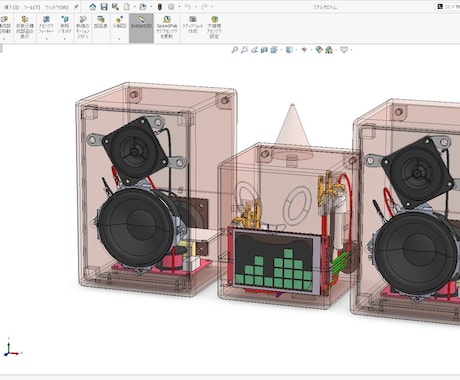
Task: Create a new document icon
Action: pos(127,7)
